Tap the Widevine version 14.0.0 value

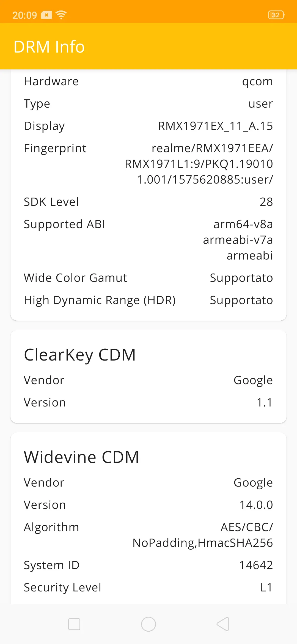coord(256,505)
